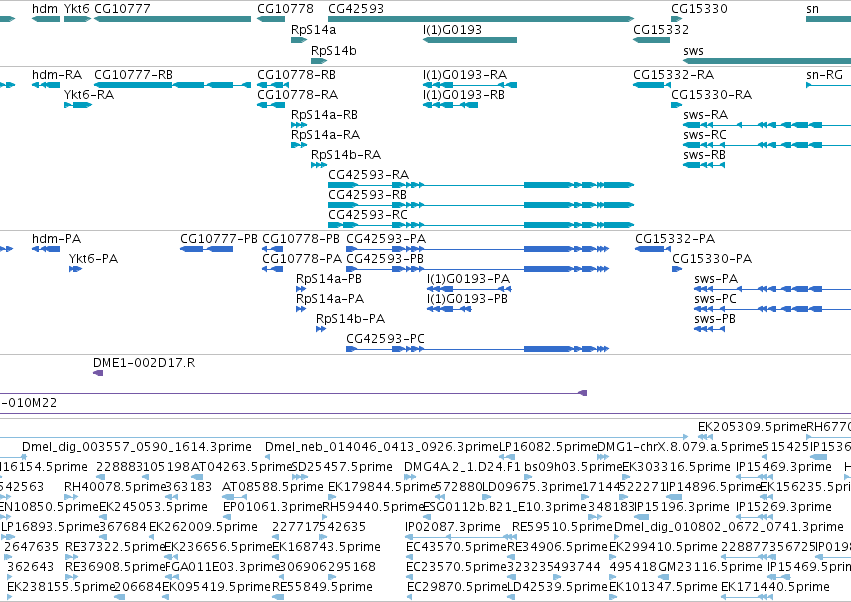Select protein CG42593-PA label
The height and width of the screenshot is (602, 851).
[x=386, y=238]
